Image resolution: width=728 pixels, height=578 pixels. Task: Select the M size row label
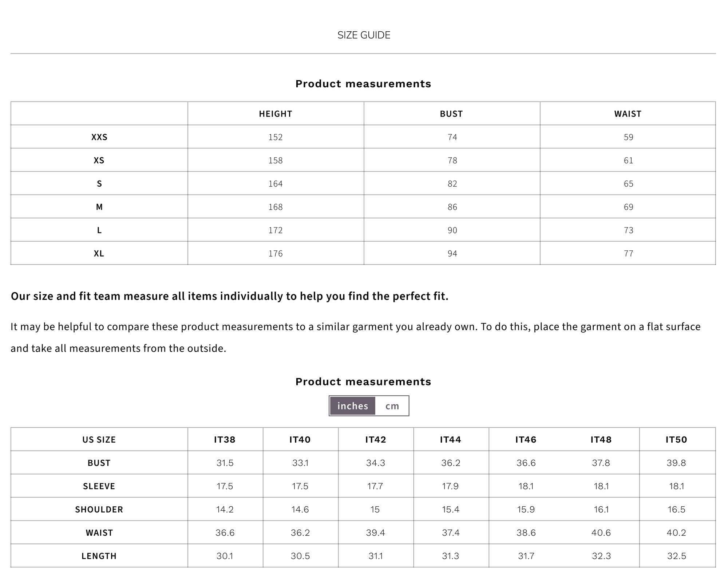(x=99, y=207)
